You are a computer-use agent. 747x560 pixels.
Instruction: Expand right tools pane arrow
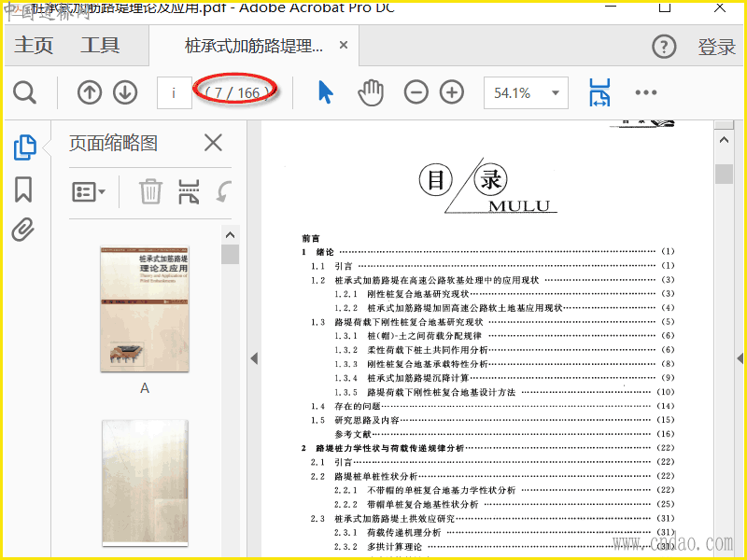point(740,358)
